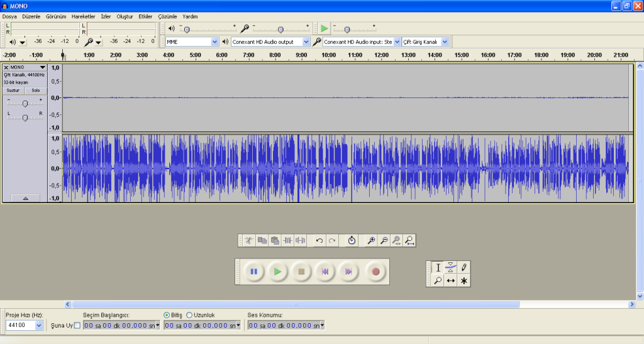The height and width of the screenshot is (344, 644).
Task: Adjust the track pan L-R slider
Action: 25,118
